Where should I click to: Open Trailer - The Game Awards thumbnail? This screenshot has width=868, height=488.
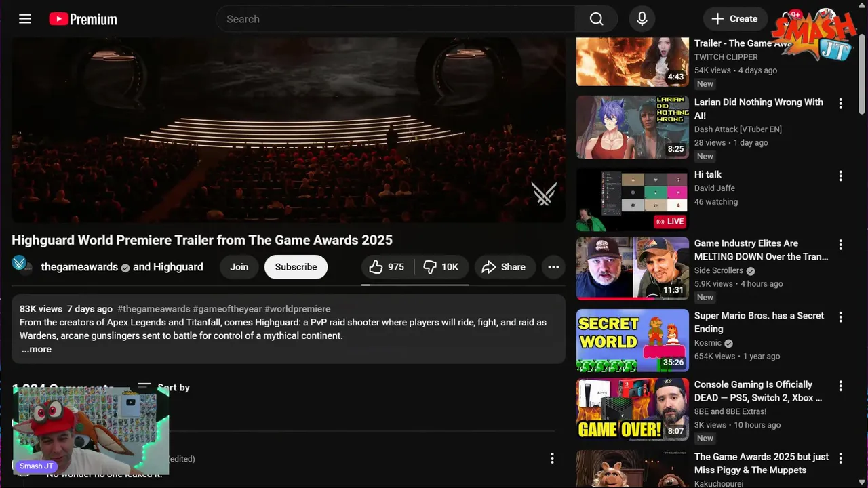(633, 62)
